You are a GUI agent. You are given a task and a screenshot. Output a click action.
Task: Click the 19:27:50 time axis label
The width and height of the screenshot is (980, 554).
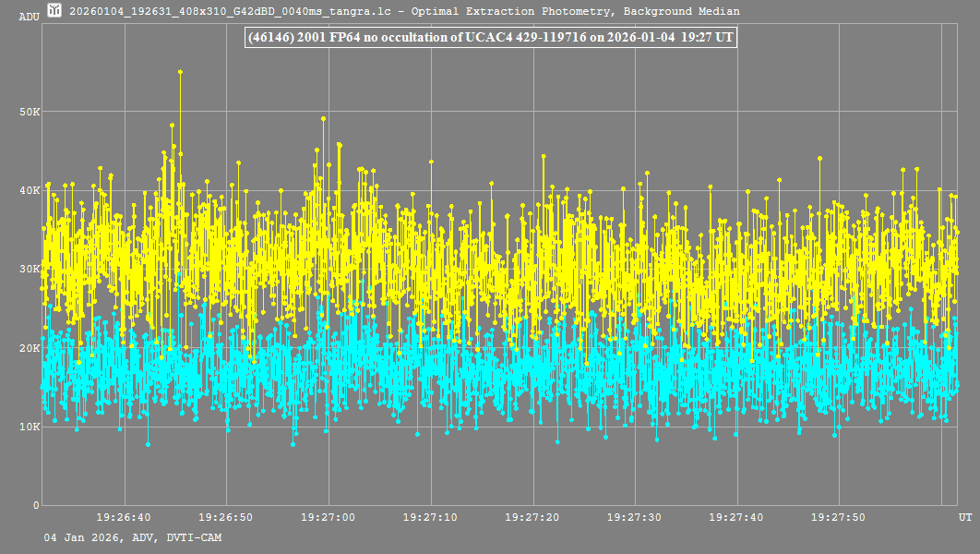click(839, 518)
